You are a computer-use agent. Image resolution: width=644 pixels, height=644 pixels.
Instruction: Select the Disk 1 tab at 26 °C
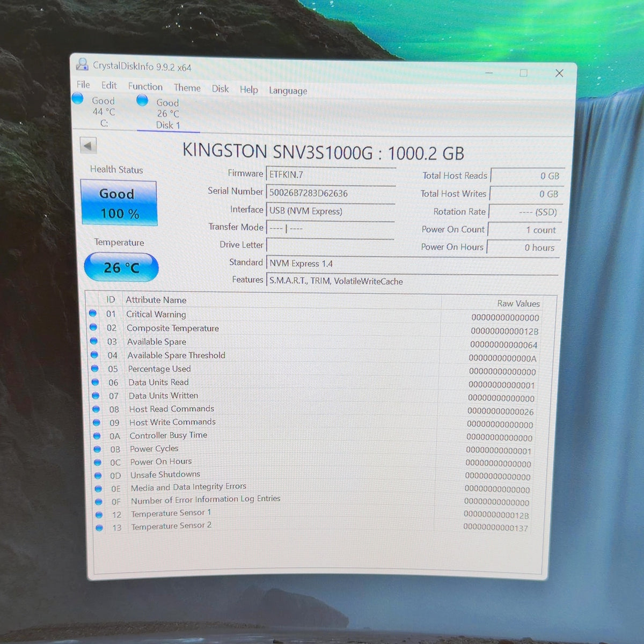[167, 114]
